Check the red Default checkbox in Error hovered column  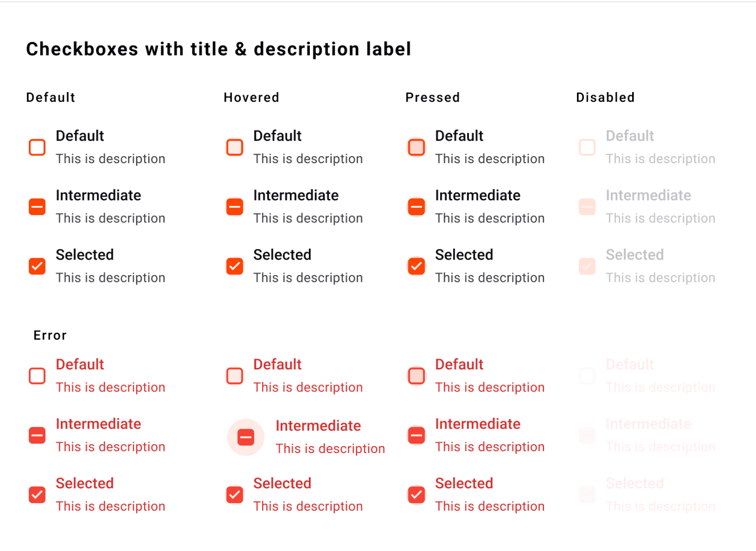(235, 376)
